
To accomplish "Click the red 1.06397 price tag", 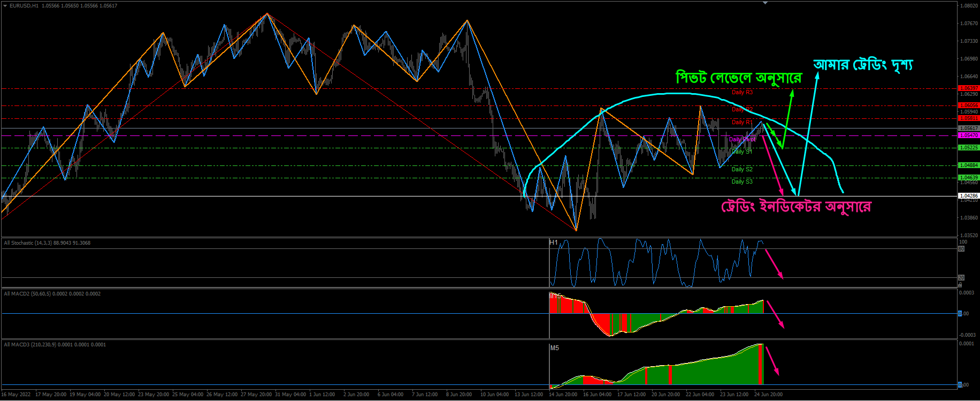I will point(968,88).
